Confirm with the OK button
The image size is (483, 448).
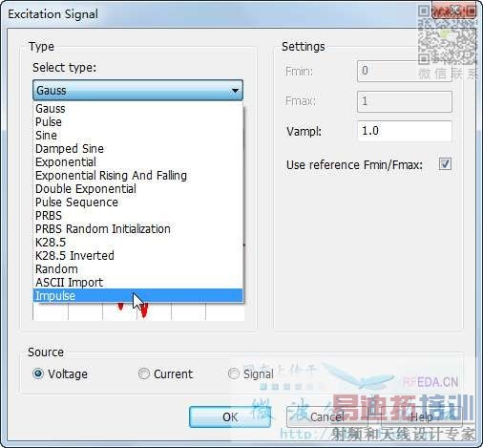(230, 417)
